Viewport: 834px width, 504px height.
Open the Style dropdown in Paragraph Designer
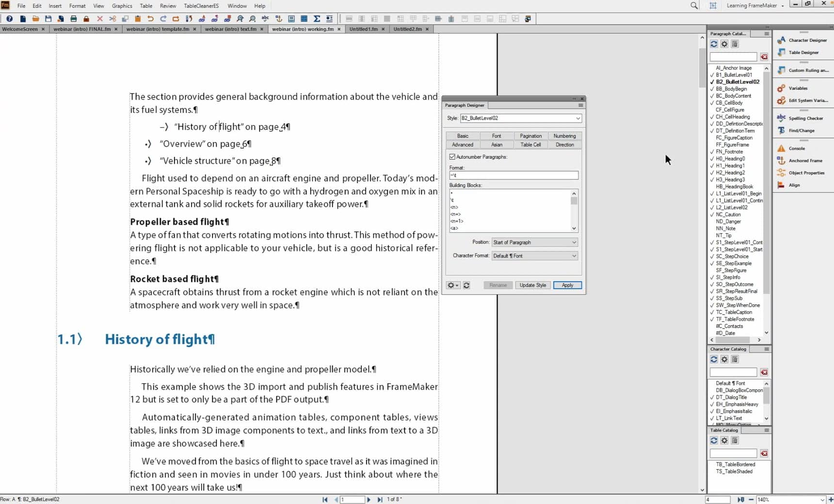click(x=577, y=118)
